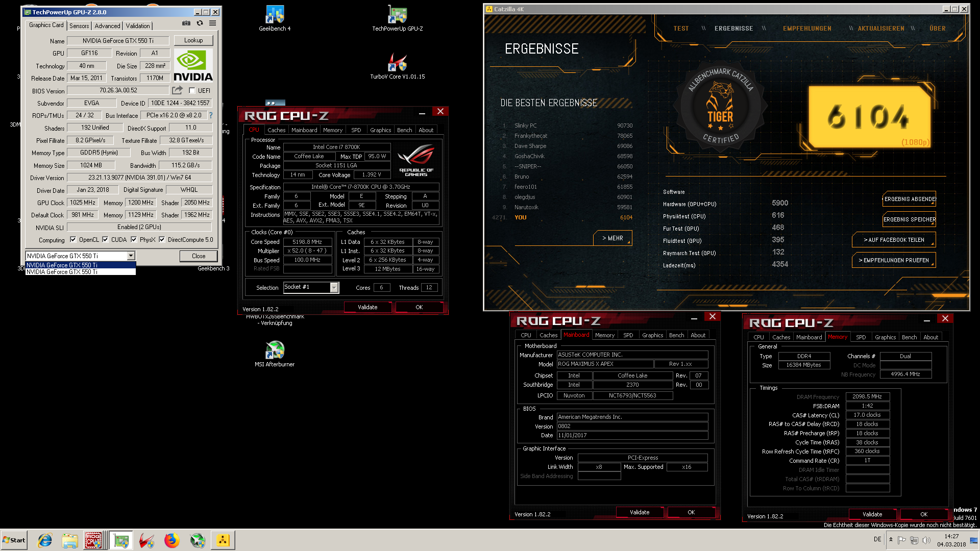980x551 pixels.
Task: Click the GPU-Z Close button
Action: [x=199, y=256]
